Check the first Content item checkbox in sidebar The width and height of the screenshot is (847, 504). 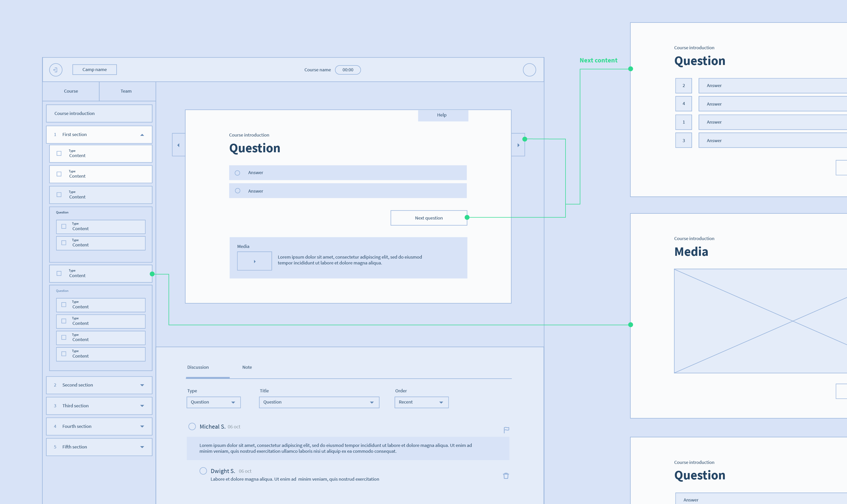58,153
